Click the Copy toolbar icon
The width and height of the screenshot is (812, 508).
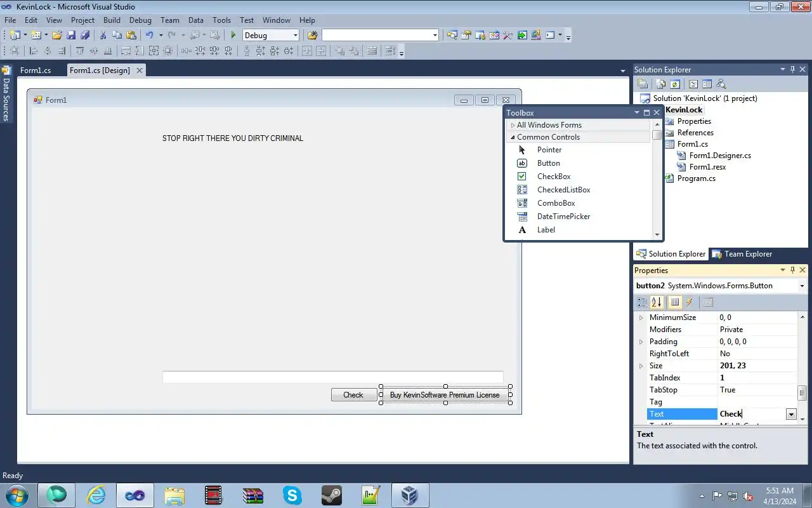[117, 35]
